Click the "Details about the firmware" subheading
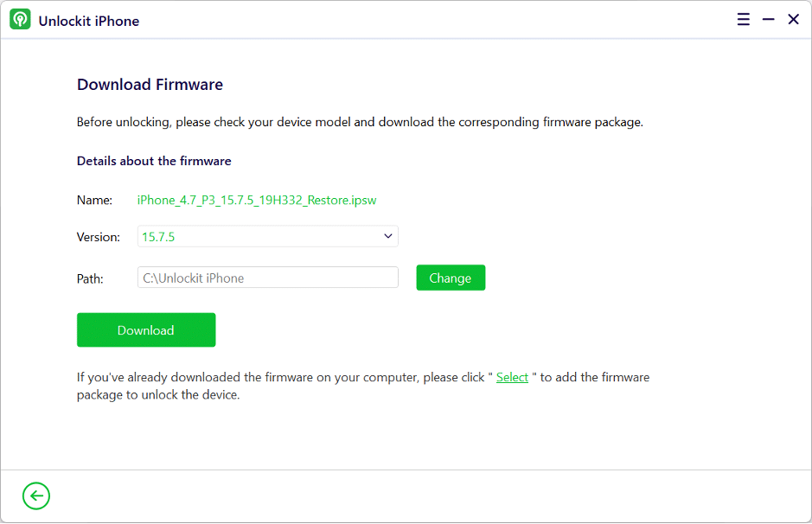The width and height of the screenshot is (812, 524). (154, 161)
